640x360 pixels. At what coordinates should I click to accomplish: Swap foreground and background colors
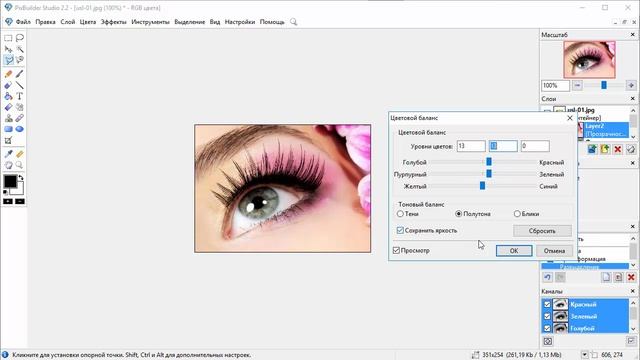coord(21,178)
